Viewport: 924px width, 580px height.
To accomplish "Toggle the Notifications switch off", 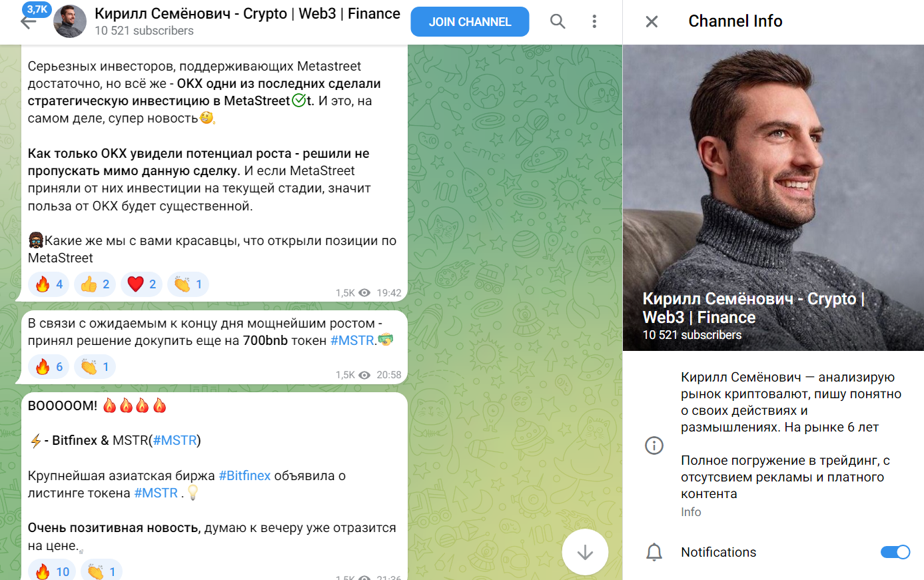I will pyautogui.click(x=895, y=552).
